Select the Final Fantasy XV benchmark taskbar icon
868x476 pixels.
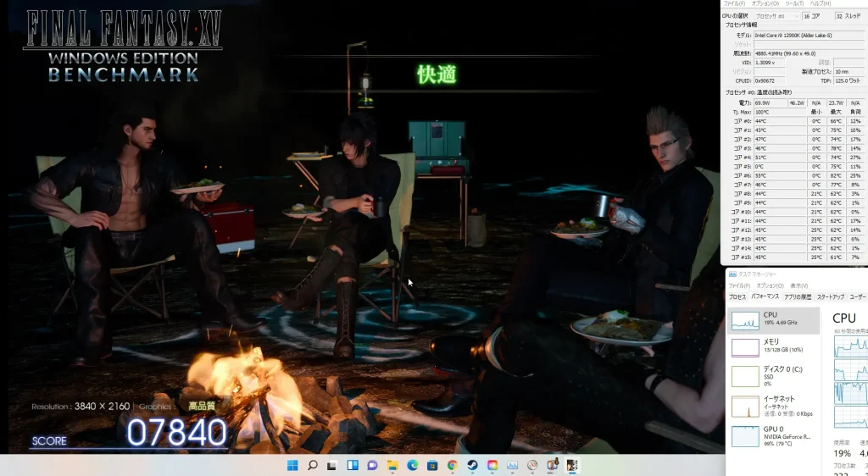pyautogui.click(x=572, y=466)
